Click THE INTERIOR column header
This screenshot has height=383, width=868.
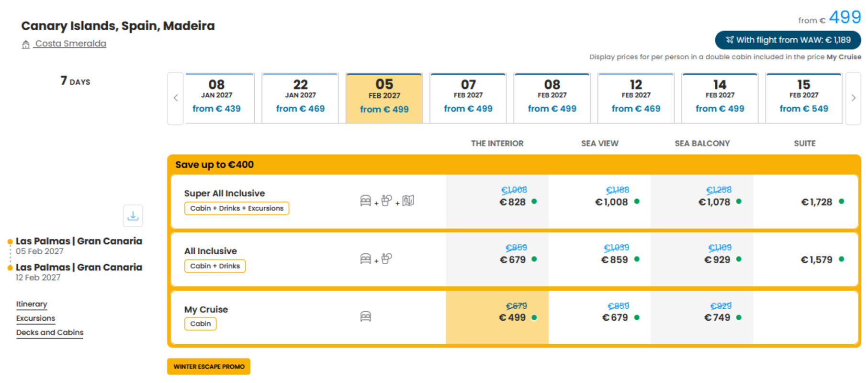coord(497,144)
